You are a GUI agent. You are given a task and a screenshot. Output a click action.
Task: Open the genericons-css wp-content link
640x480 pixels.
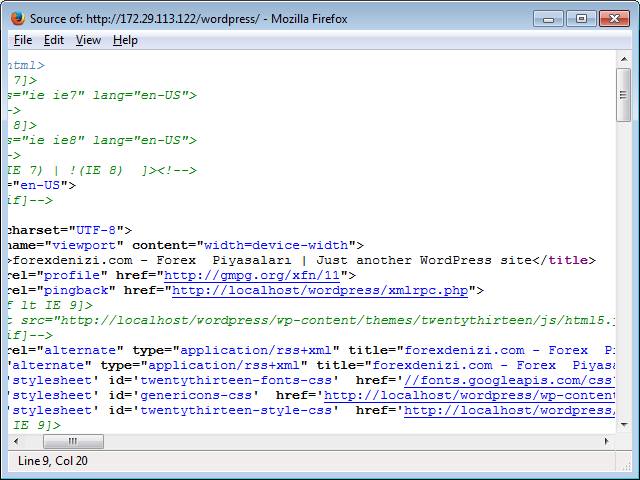click(469, 396)
